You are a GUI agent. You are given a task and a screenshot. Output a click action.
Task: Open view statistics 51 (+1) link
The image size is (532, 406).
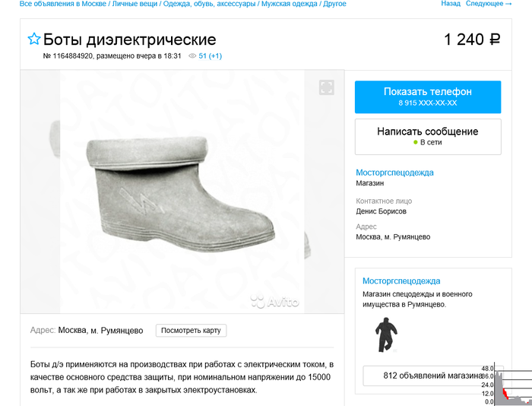[x=211, y=56]
